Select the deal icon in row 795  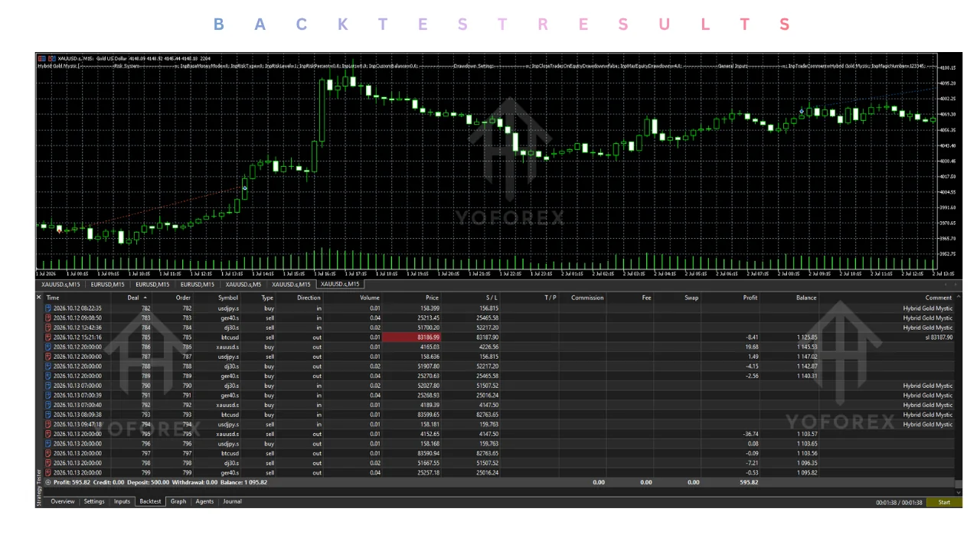coord(49,434)
